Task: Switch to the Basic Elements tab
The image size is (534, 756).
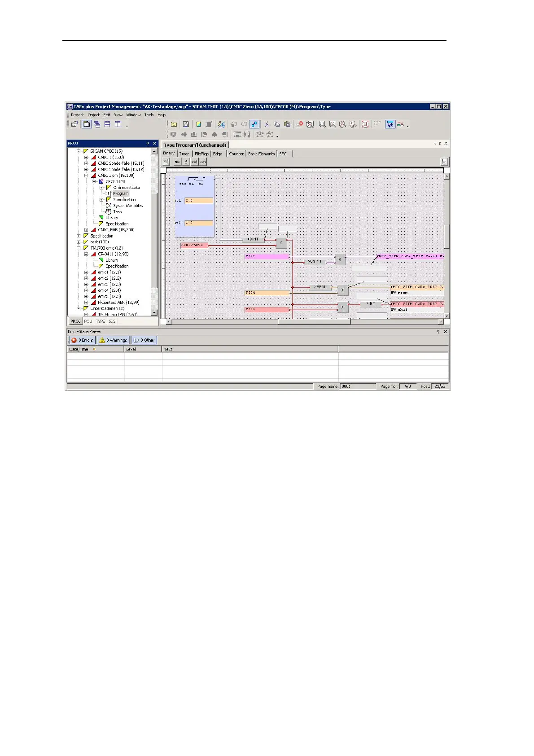Action: 261,154
